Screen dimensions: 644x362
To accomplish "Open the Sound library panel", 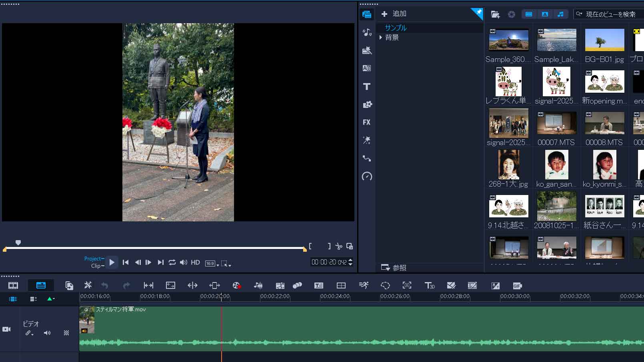I will click(366, 32).
